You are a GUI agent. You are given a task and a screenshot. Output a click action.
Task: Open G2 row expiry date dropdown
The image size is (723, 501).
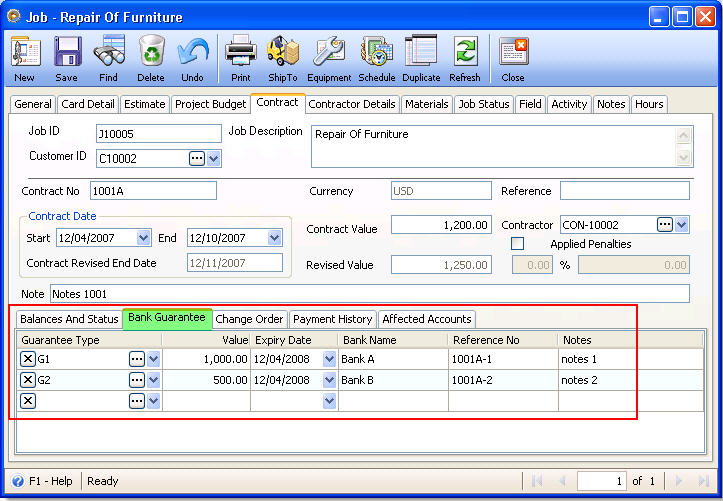click(329, 380)
